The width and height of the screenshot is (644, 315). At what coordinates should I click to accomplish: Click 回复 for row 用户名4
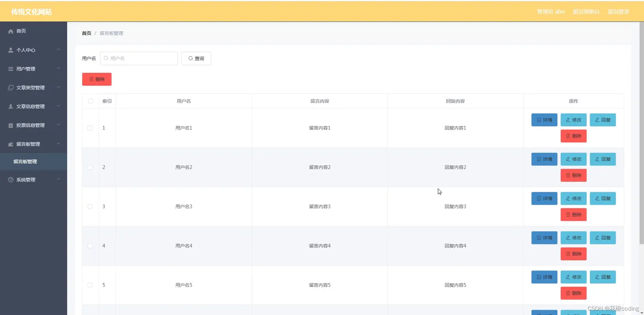pyautogui.click(x=603, y=238)
